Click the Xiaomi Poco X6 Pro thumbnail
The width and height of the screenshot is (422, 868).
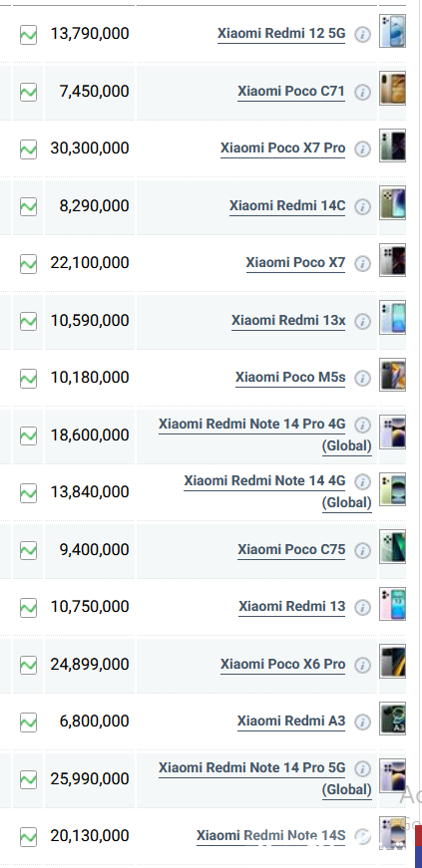393,661
